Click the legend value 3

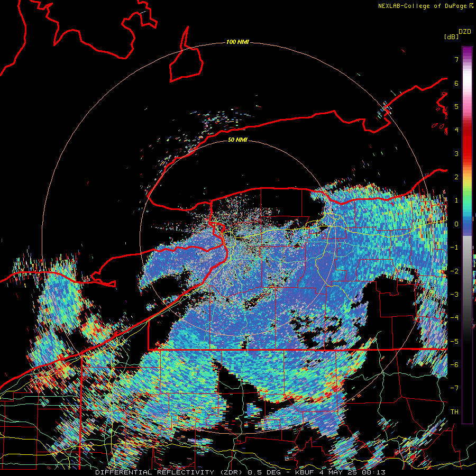pyautogui.click(x=456, y=153)
